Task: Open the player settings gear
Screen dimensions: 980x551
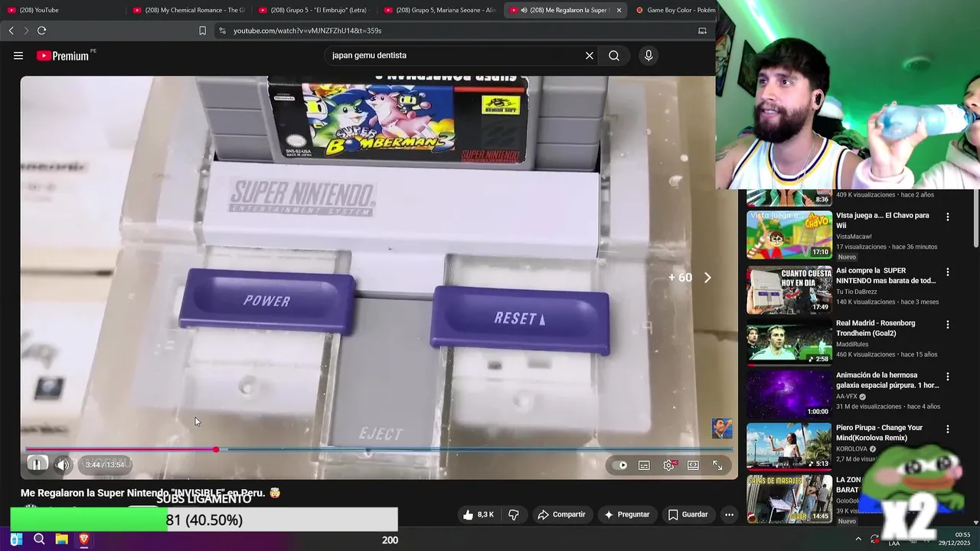Action: (x=669, y=465)
